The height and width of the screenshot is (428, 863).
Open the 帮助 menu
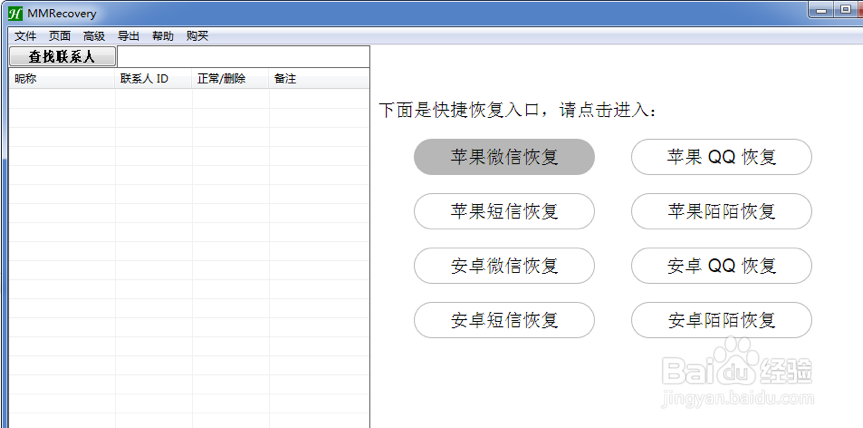163,36
